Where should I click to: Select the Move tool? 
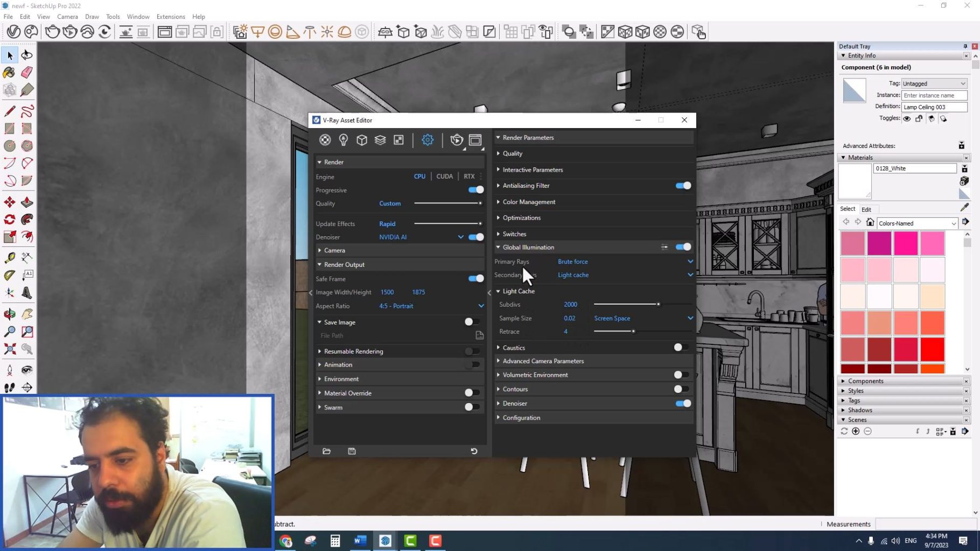[10, 202]
